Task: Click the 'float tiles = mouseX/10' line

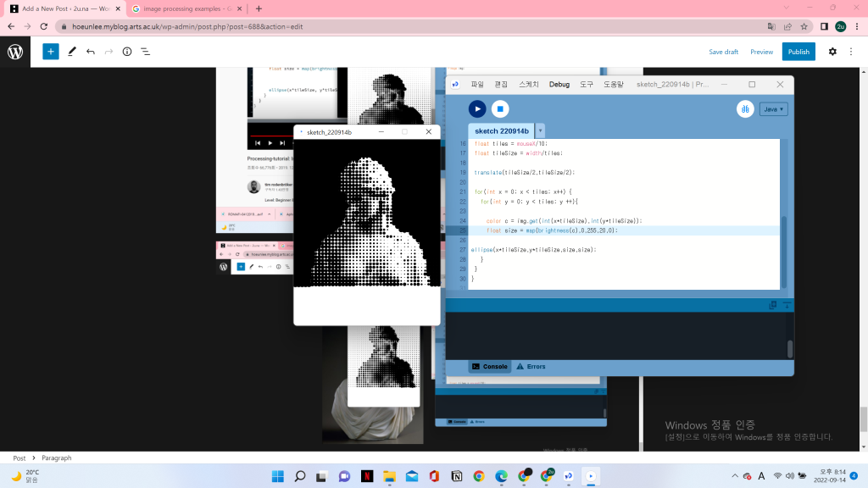Action: click(x=510, y=143)
